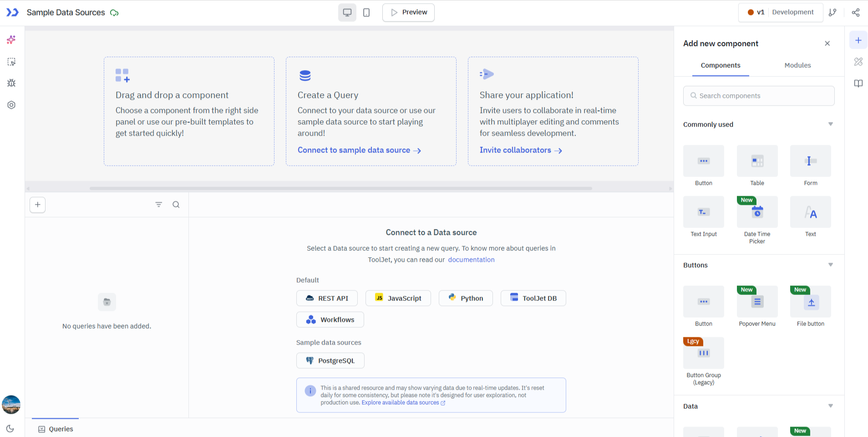Collapse the Data section

[x=831, y=406]
